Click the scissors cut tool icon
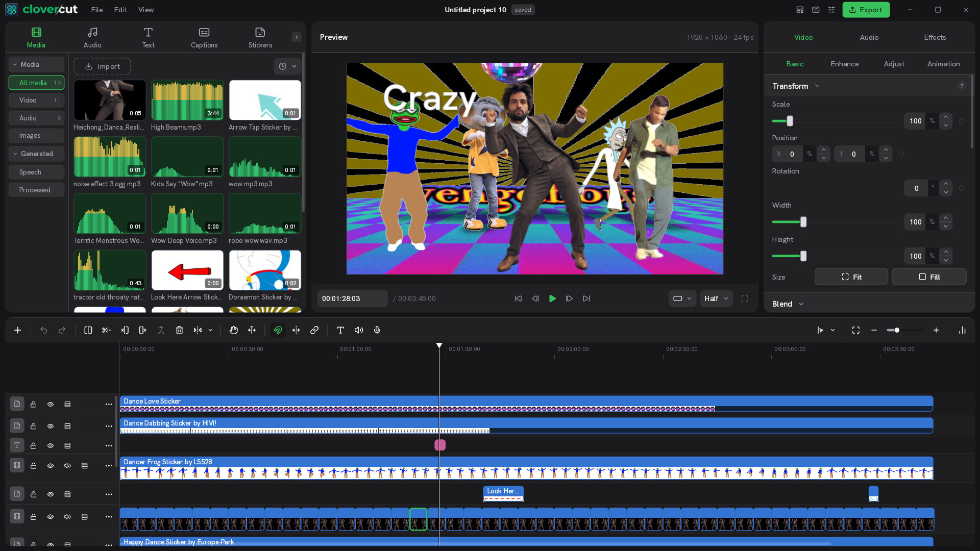The width and height of the screenshot is (980, 551). tap(106, 331)
